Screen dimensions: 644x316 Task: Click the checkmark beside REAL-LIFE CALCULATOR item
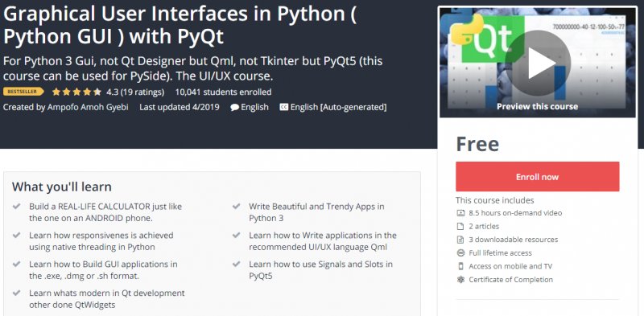16,206
